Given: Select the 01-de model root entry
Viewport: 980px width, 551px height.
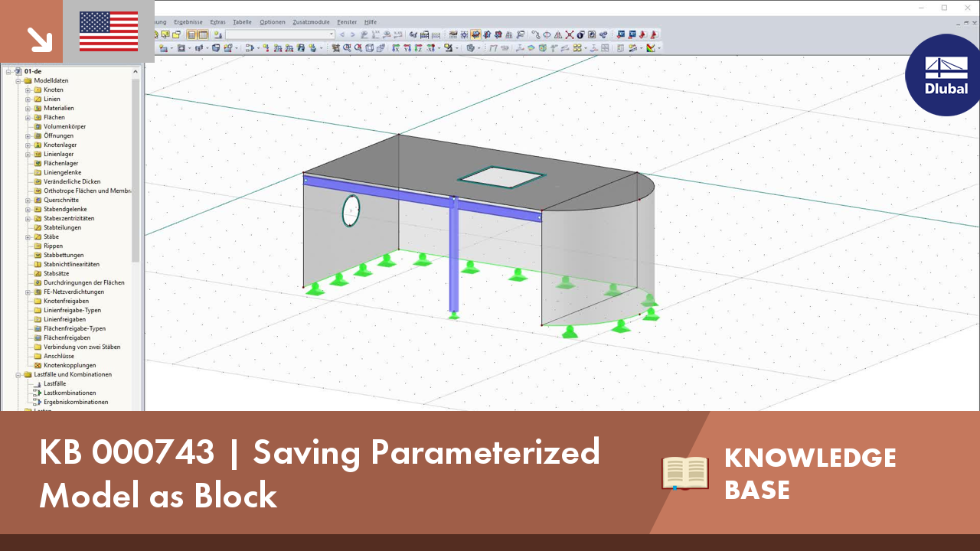Looking at the screenshot, I should click(x=34, y=70).
